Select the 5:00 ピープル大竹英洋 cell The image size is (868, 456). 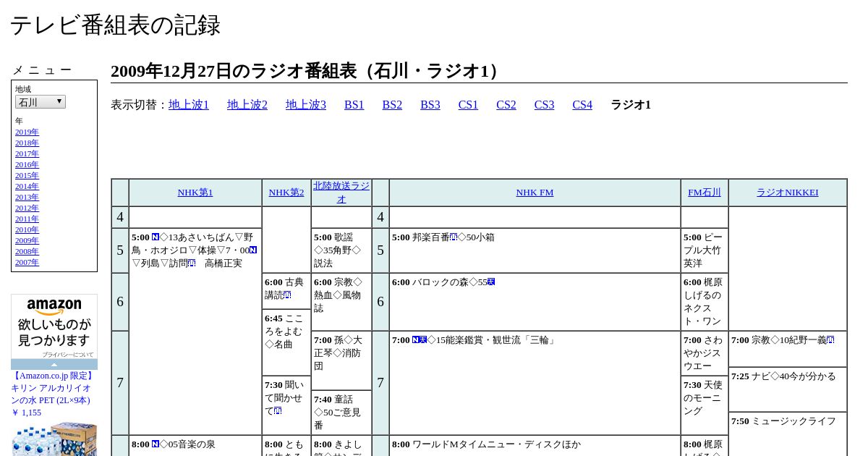click(705, 250)
